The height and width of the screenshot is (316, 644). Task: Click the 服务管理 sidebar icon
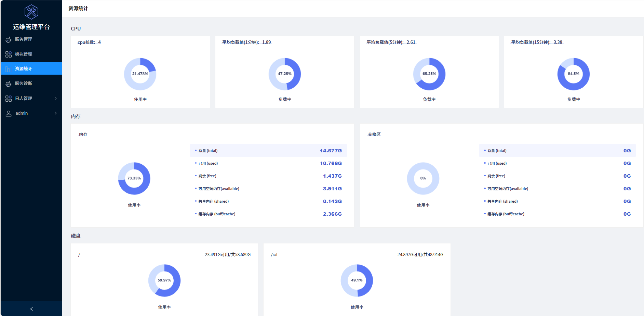pyautogui.click(x=9, y=39)
